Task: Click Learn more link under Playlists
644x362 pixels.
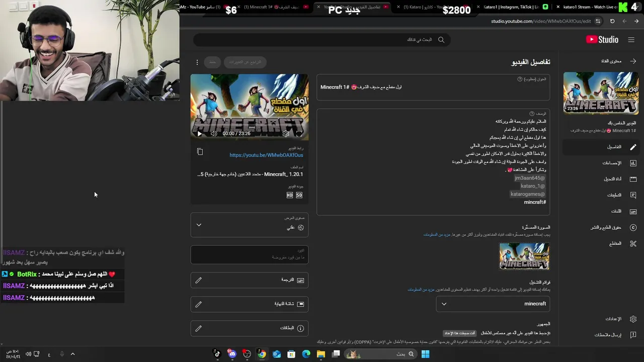Action: (x=421, y=290)
